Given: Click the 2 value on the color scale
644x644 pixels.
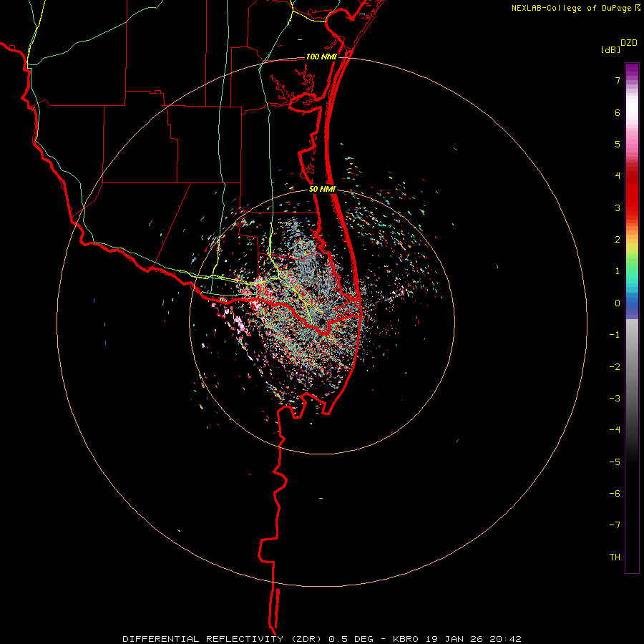Looking at the screenshot, I should pyautogui.click(x=618, y=240).
